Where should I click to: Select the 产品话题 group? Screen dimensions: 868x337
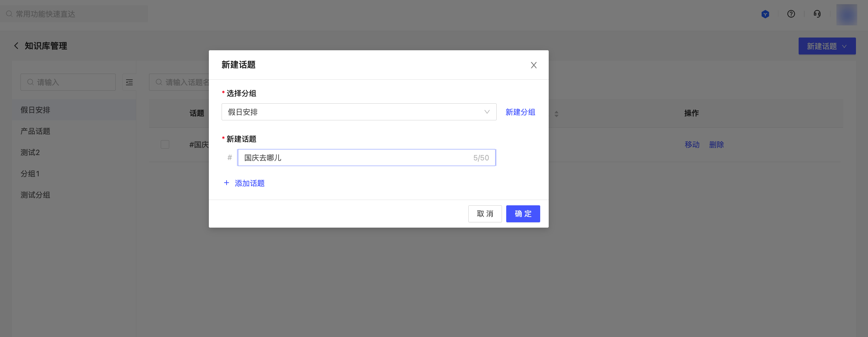tap(74, 131)
